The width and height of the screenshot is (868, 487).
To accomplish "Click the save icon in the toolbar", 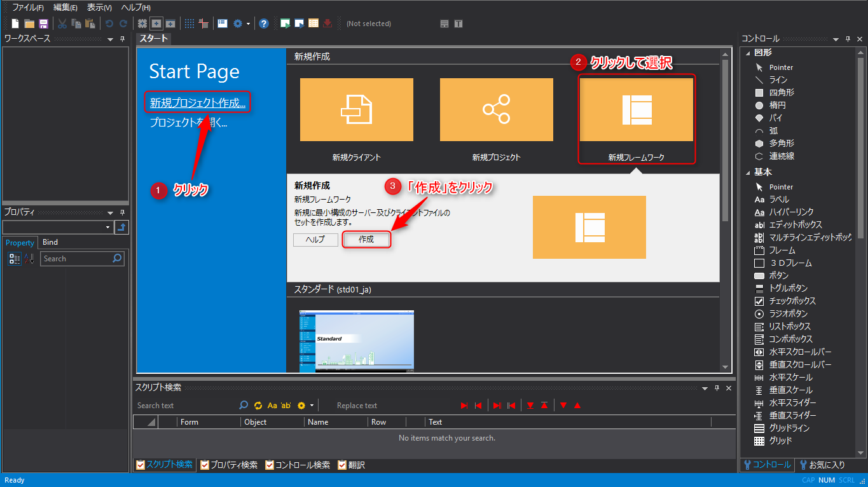I will (x=44, y=24).
